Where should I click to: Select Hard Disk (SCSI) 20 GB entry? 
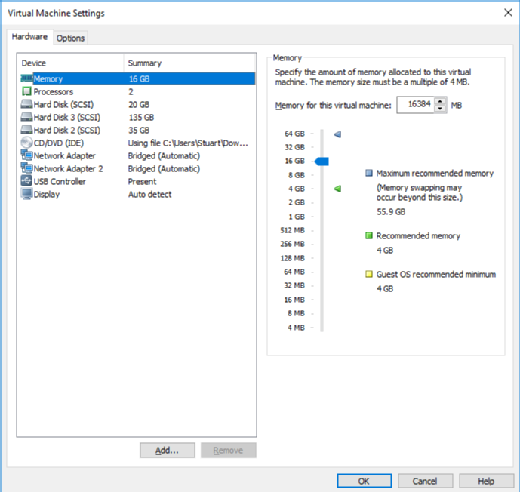point(137,104)
